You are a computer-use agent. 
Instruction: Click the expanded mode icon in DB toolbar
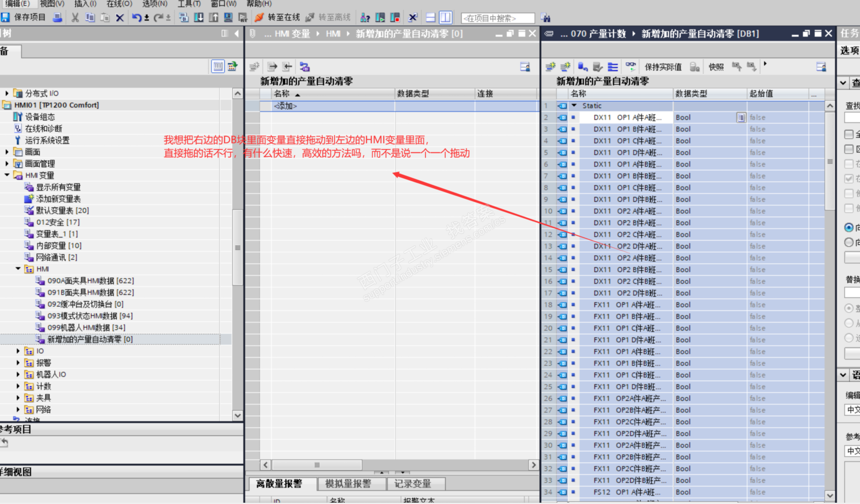pos(613,67)
